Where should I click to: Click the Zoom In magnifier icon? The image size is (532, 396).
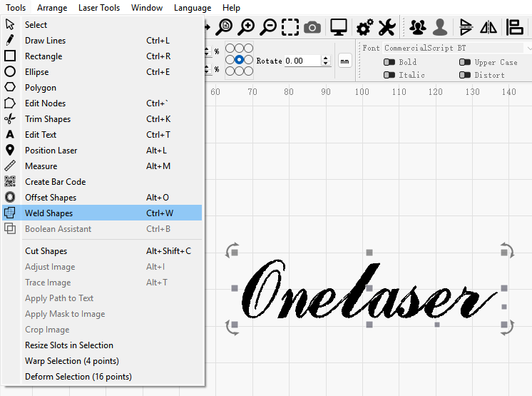coord(246,27)
